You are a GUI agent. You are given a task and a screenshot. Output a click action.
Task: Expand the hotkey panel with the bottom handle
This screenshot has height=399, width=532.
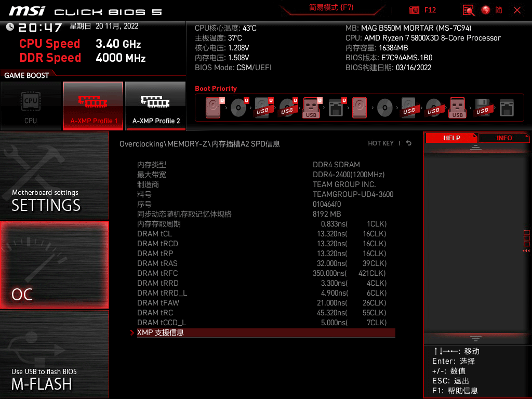476,339
